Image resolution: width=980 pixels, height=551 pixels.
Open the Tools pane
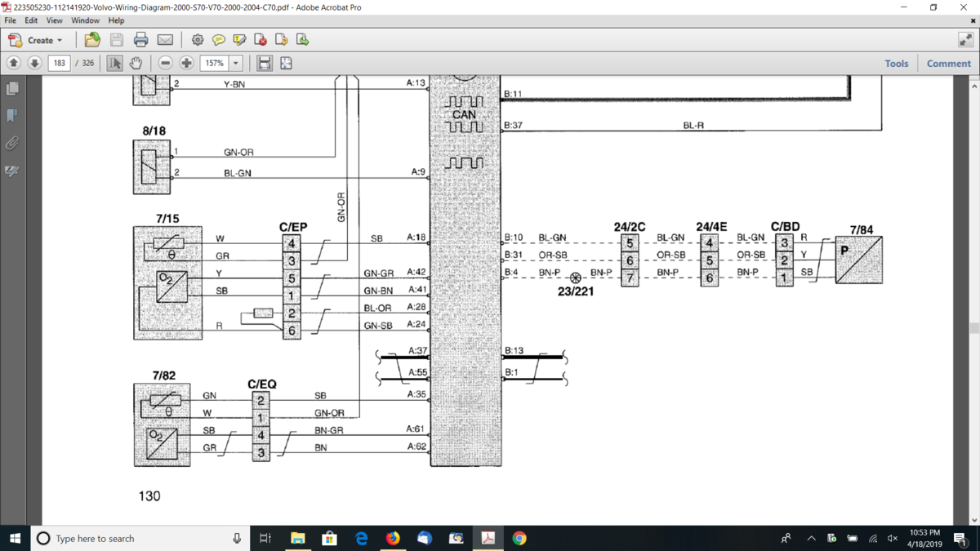(896, 63)
